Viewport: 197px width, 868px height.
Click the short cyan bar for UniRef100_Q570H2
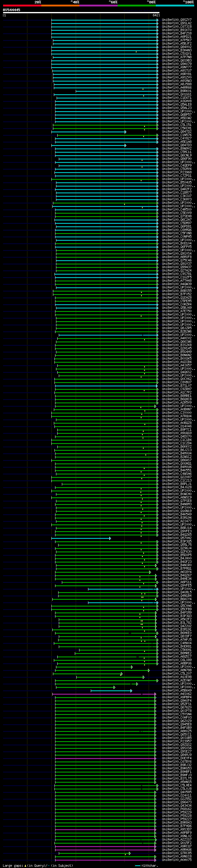coord(81,539)
